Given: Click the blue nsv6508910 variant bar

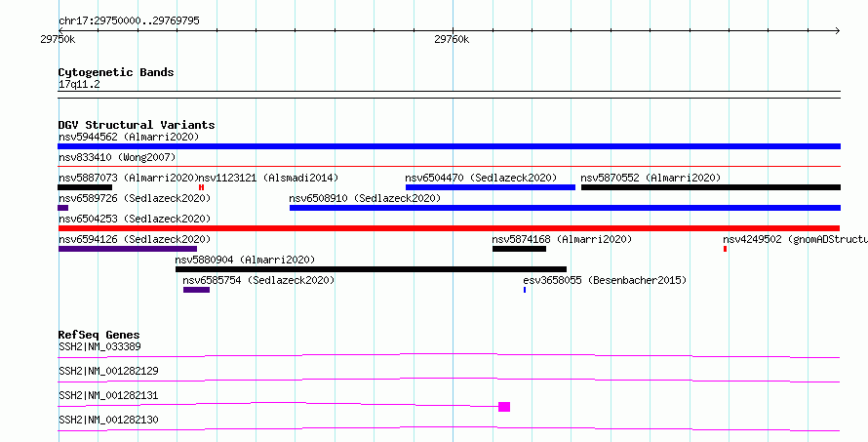Looking at the screenshot, I should coord(565,208).
